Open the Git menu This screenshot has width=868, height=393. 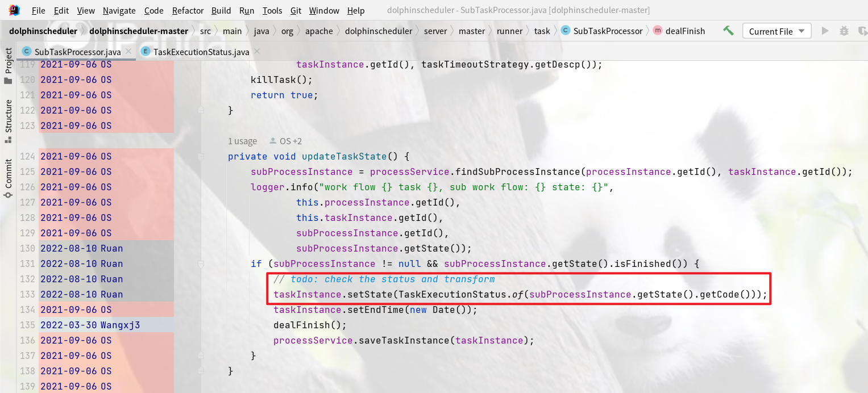coord(296,10)
